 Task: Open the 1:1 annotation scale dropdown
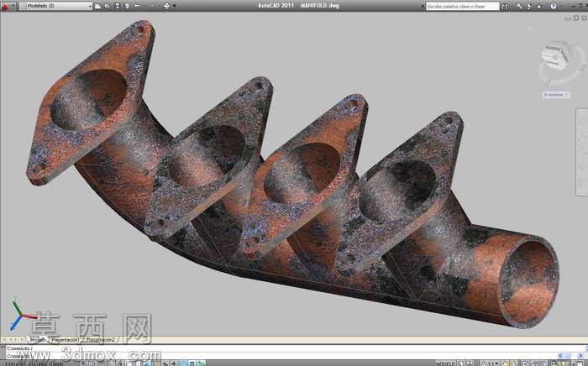pos(491,363)
